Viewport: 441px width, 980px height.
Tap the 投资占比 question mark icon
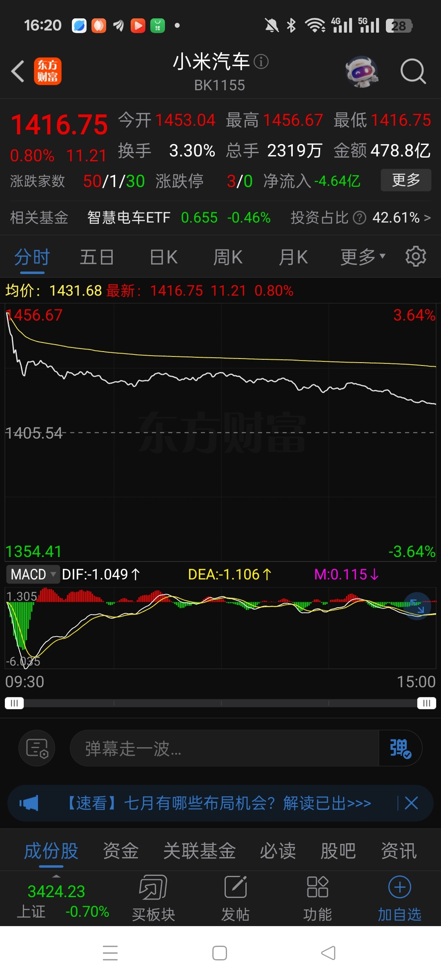pos(359,218)
